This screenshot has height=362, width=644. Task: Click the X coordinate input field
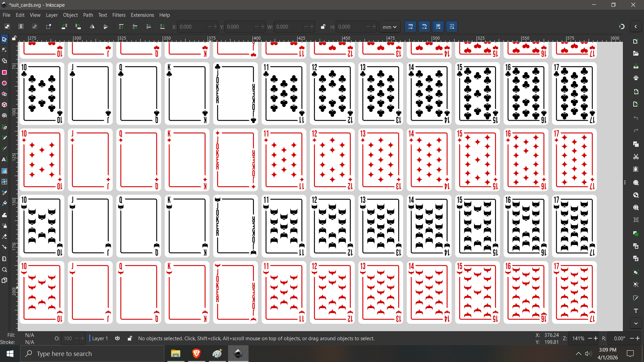(x=192, y=27)
